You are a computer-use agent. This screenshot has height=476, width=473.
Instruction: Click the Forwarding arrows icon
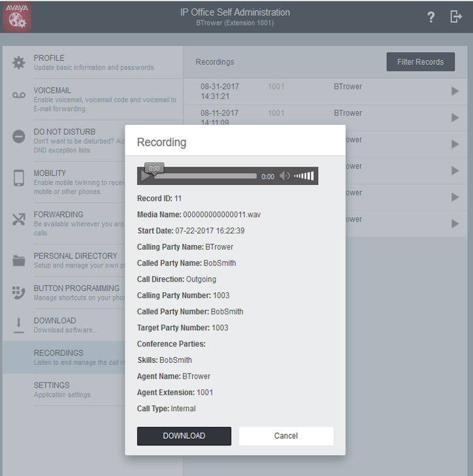(19, 219)
